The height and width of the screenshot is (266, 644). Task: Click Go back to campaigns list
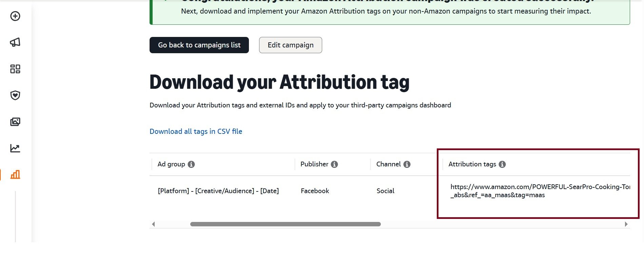tap(199, 45)
